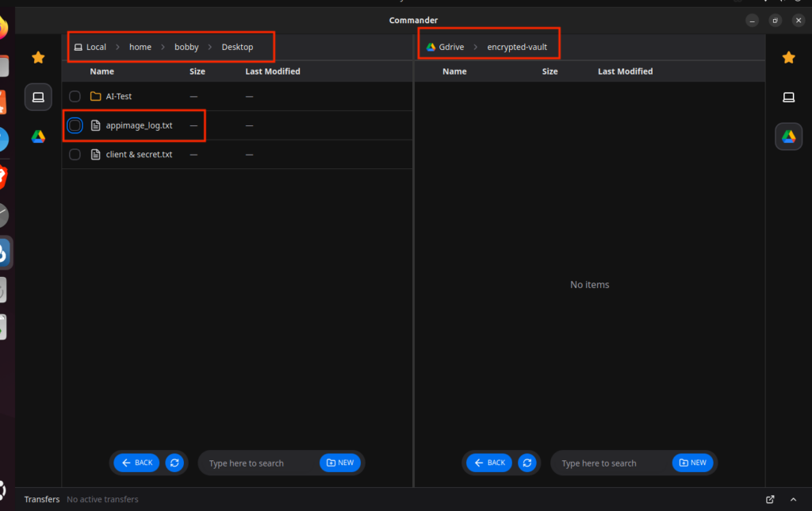Select the AI-Test folder name
Image resolution: width=812 pixels, height=511 pixels.
[119, 96]
